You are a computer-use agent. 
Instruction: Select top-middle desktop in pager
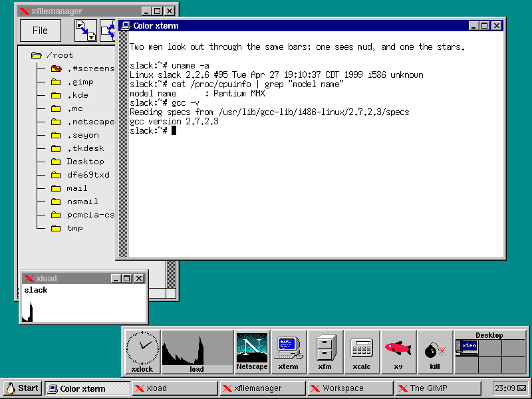(x=489, y=348)
